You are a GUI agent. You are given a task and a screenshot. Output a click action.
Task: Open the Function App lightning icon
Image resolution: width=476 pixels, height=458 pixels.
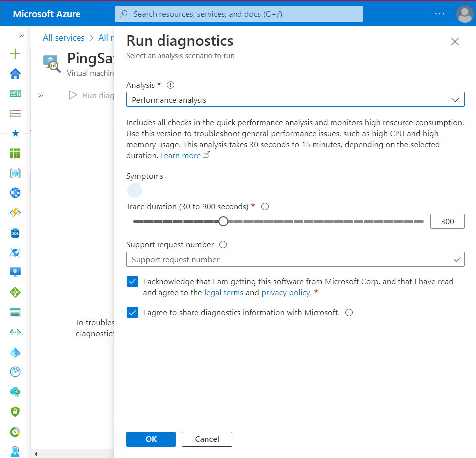coord(15,213)
